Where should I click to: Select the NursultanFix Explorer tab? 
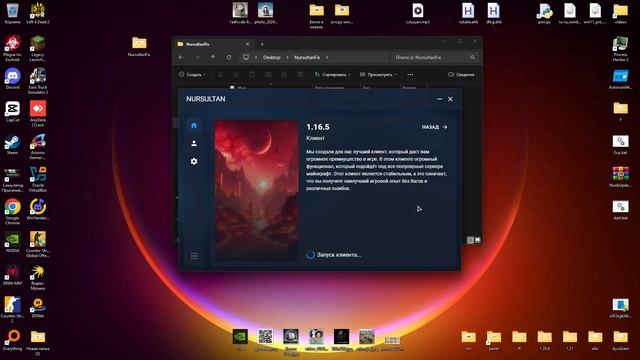tap(213, 44)
